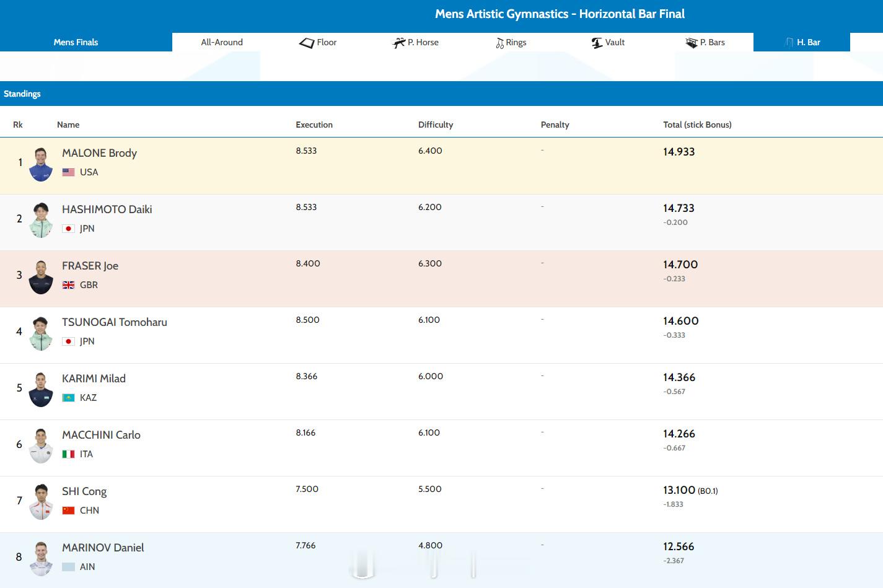This screenshot has width=883, height=588.
Task: Open the Floor apparatus tab
Action: [318, 42]
